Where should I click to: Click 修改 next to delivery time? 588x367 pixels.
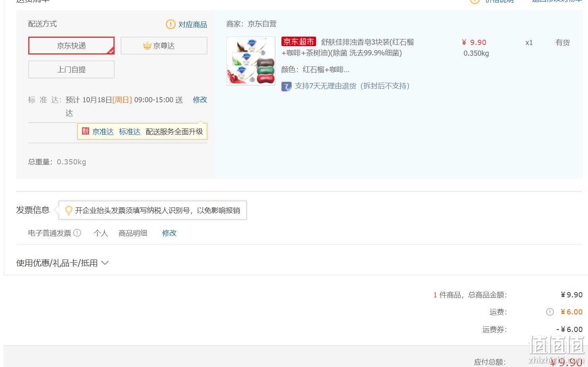pos(200,100)
